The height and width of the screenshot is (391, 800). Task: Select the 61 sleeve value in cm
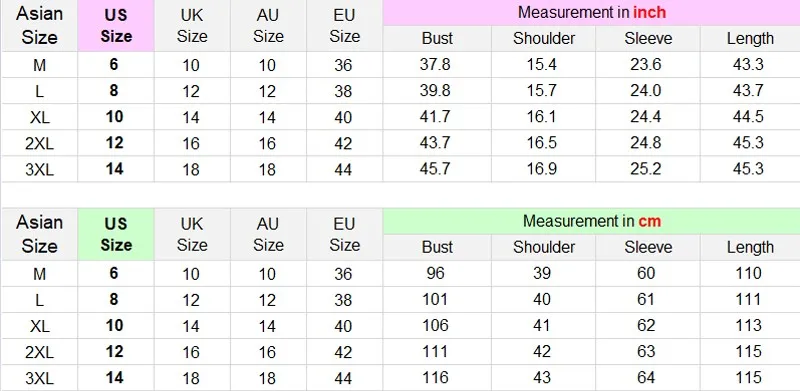tap(648, 300)
